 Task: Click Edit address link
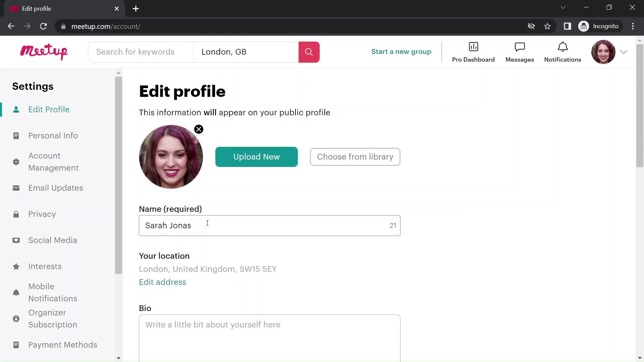tap(162, 282)
